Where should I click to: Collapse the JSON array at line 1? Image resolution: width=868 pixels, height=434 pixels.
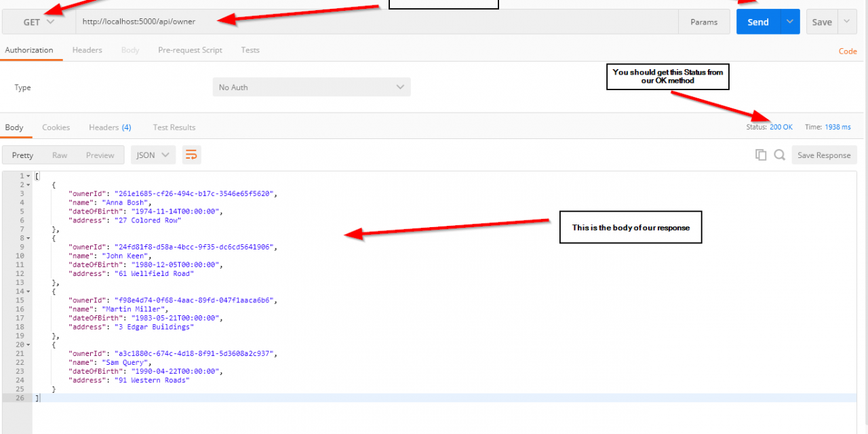[28, 176]
